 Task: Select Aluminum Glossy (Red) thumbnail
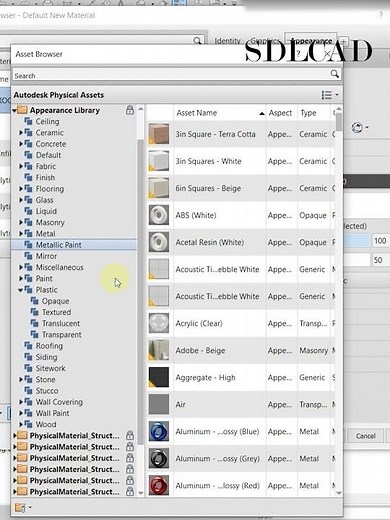point(159,485)
